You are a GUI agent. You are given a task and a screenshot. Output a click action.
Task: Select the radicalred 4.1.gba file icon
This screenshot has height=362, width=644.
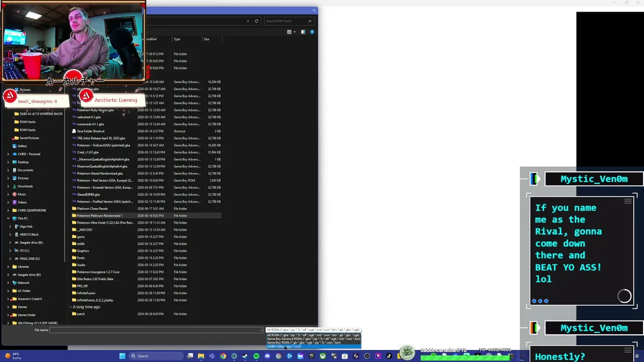pos(74,117)
